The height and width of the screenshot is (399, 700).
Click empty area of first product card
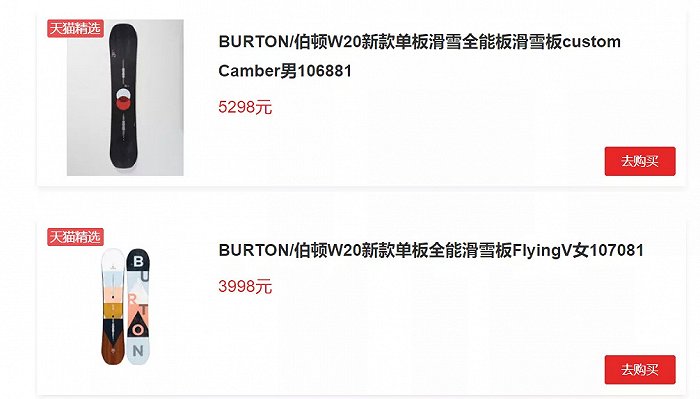tap(424, 143)
